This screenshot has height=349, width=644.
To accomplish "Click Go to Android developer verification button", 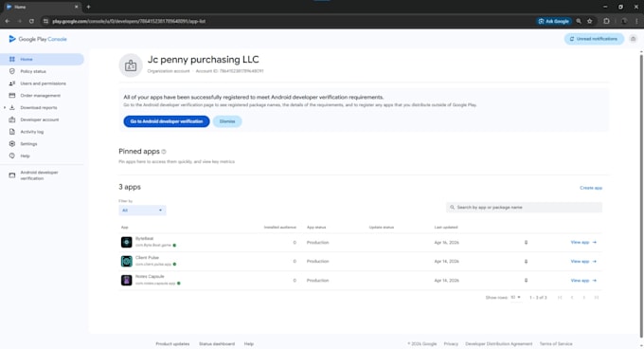I will coord(167,121).
